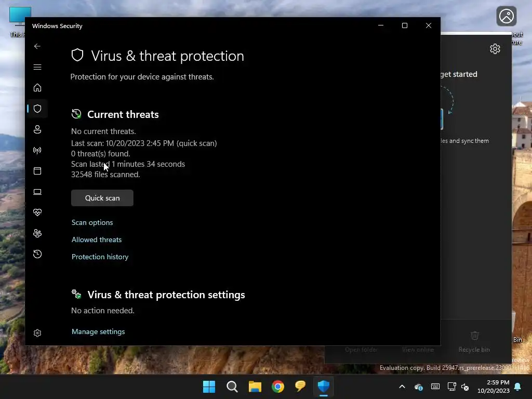Open touch keyboard tray icon

pyautogui.click(x=435, y=387)
